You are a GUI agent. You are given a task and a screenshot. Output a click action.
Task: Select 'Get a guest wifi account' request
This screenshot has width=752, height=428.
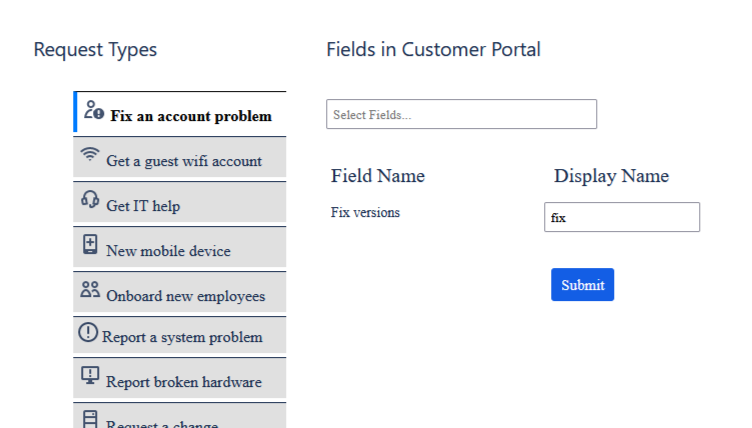(x=184, y=161)
